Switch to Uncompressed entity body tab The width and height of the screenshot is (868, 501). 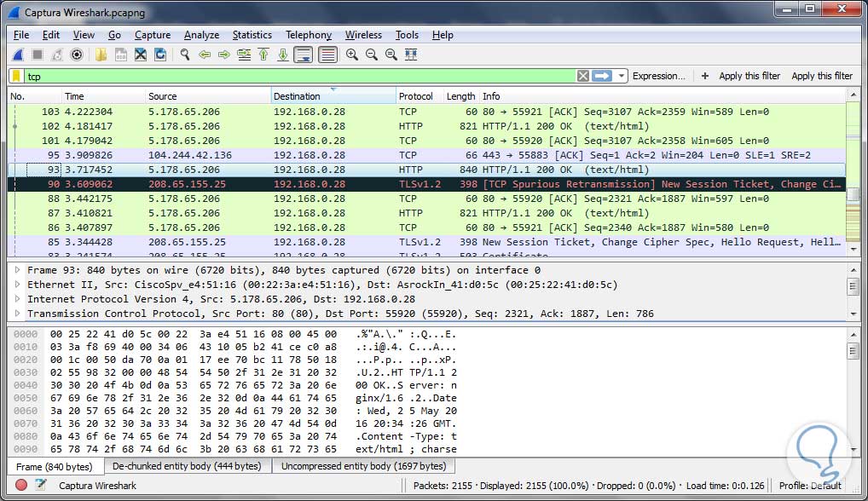tap(364, 466)
